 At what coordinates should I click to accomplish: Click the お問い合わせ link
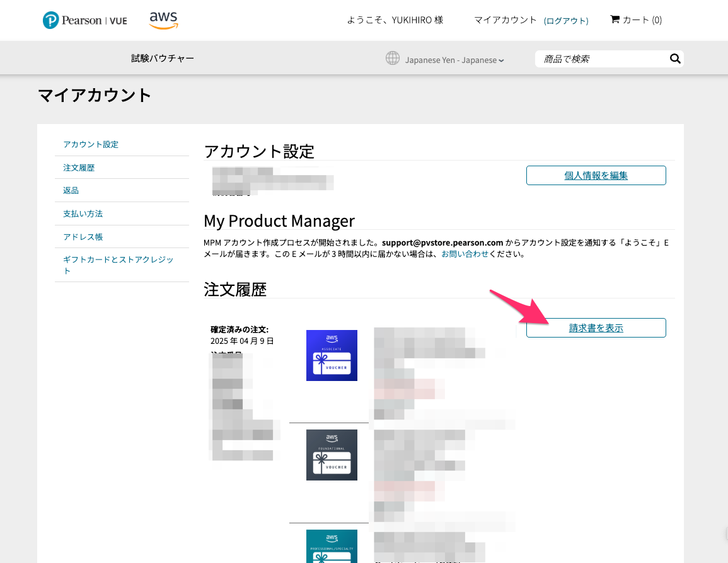point(465,254)
